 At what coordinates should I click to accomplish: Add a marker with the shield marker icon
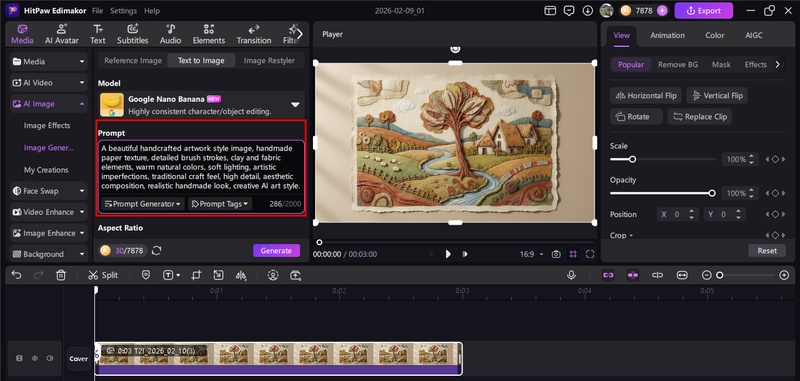click(x=146, y=275)
